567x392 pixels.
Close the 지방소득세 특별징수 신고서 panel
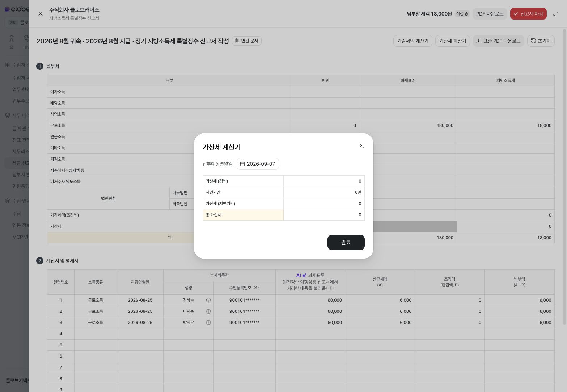41,14
